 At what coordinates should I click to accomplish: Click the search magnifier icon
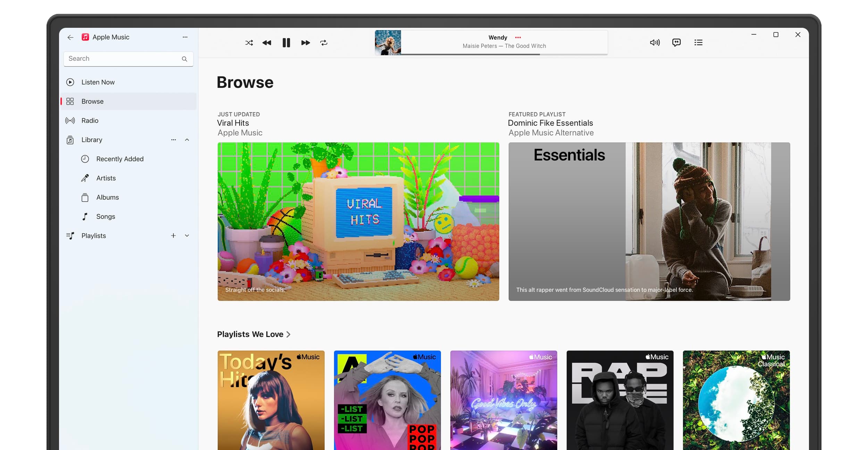click(184, 59)
